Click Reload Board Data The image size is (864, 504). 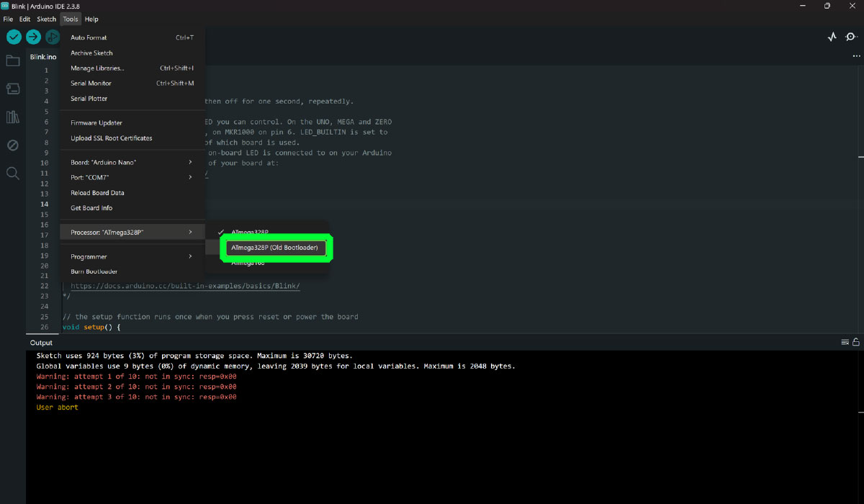(132, 192)
